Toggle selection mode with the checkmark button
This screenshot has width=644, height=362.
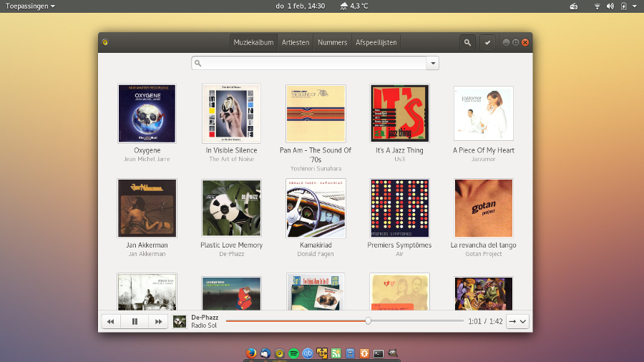pyautogui.click(x=487, y=42)
